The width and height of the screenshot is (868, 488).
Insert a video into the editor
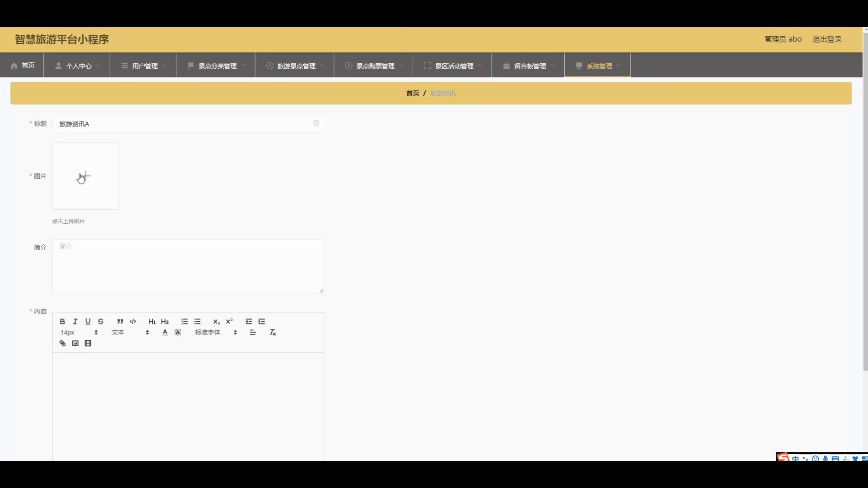pyautogui.click(x=88, y=343)
